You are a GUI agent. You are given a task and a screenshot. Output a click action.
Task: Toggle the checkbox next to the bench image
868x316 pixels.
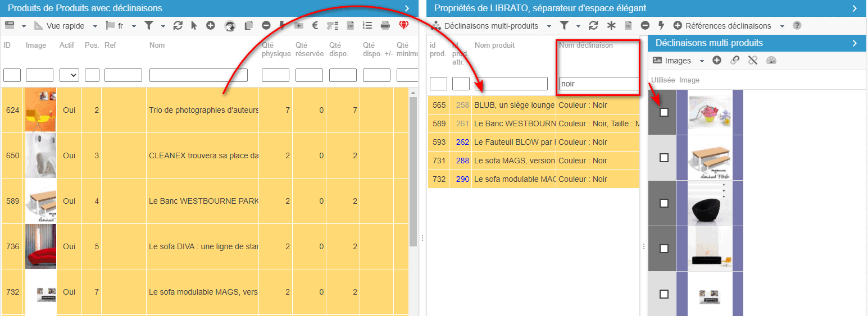point(664,158)
